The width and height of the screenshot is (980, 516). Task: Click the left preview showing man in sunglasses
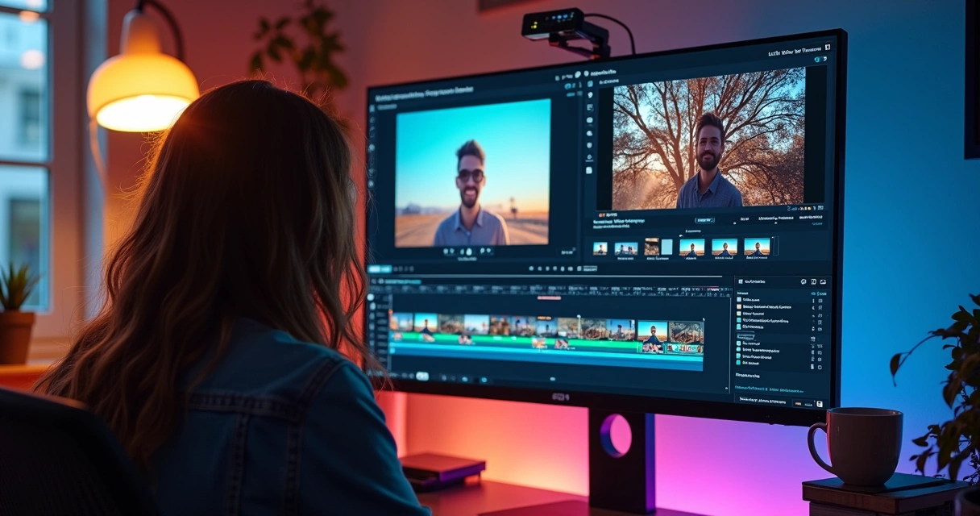472,173
